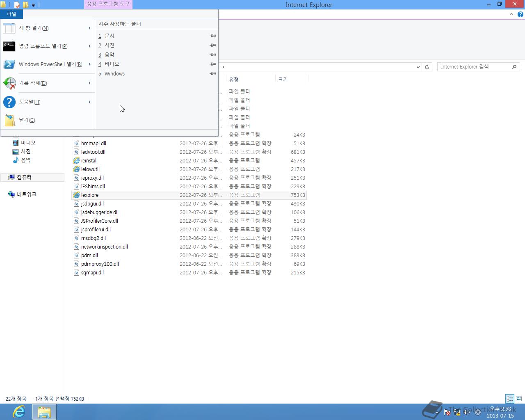This screenshot has width=525, height=420.
Task: Click Properties icon in Quick Access Toolbar
Action: tap(17, 5)
